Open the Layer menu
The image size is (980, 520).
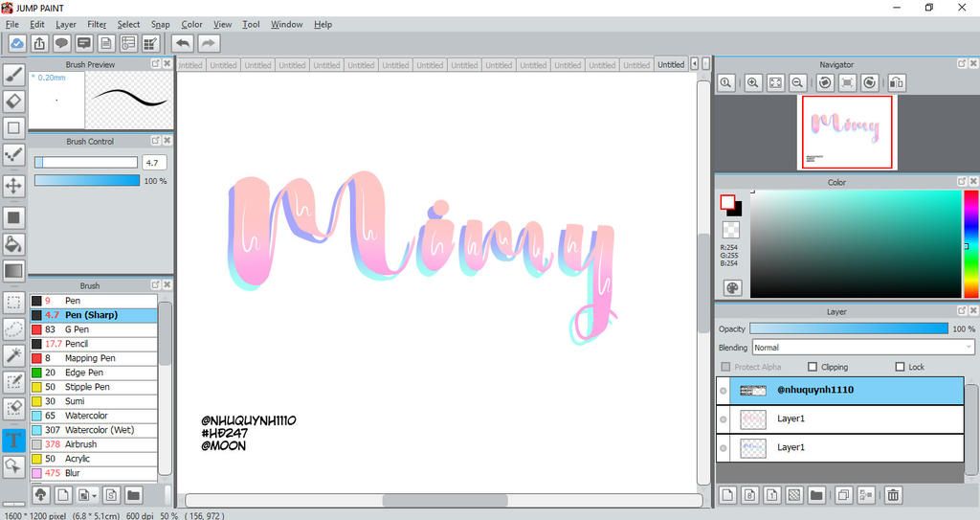pos(66,24)
